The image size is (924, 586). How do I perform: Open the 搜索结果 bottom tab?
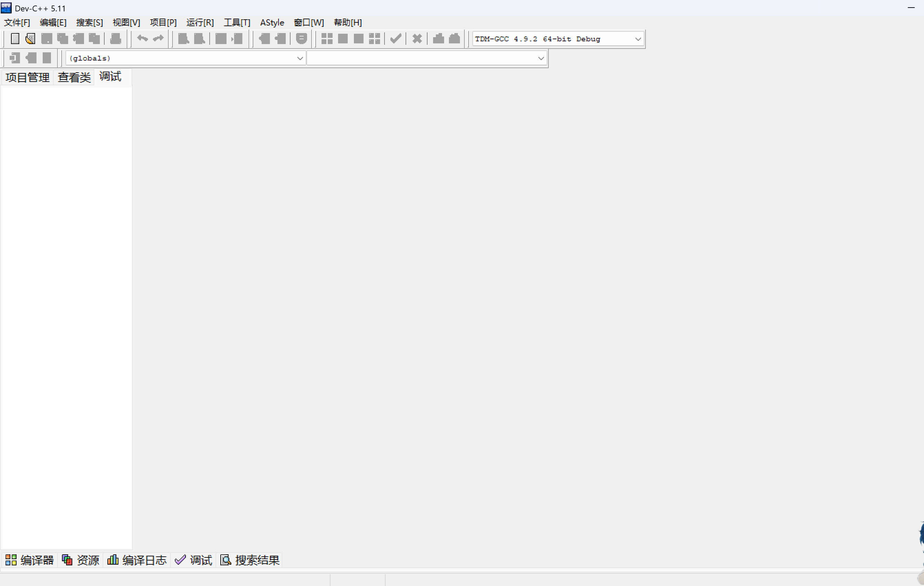pos(250,560)
